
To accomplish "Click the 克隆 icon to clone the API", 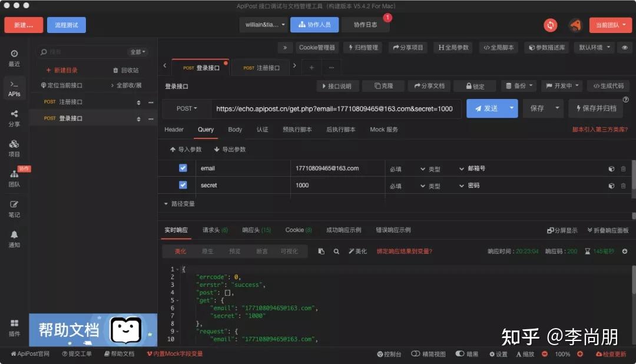I will click(x=383, y=86).
